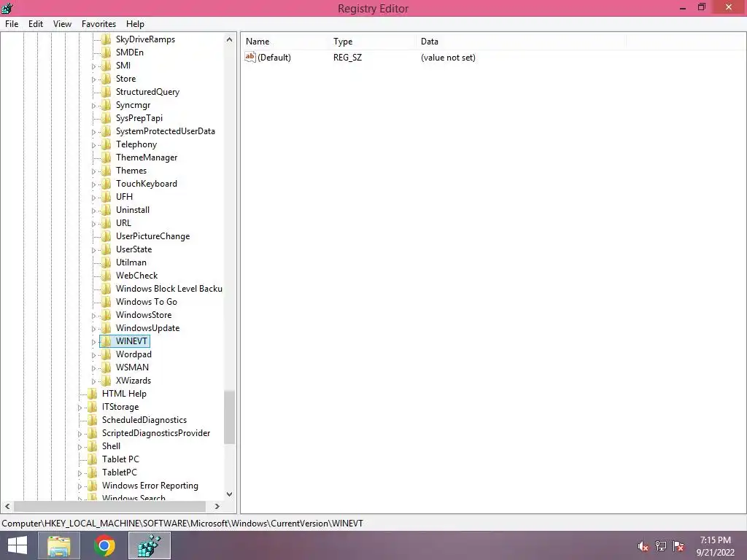747x560 pixels.
Task: Click the '(value not set)' data cell
Action: tap(448, 58)
